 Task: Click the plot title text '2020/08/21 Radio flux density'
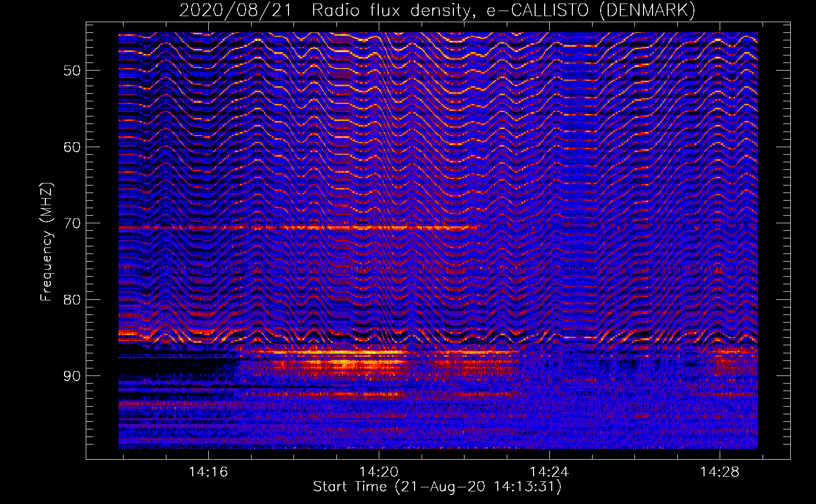(x=327, y=10)
